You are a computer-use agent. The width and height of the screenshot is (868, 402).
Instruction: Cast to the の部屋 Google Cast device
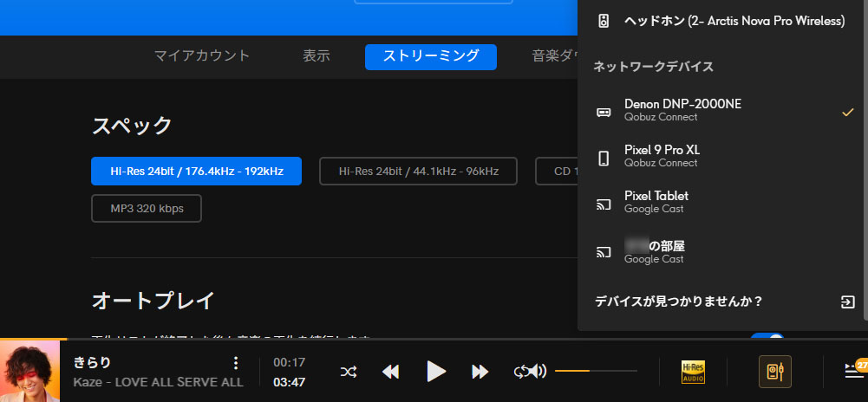[x=721, y=251]
